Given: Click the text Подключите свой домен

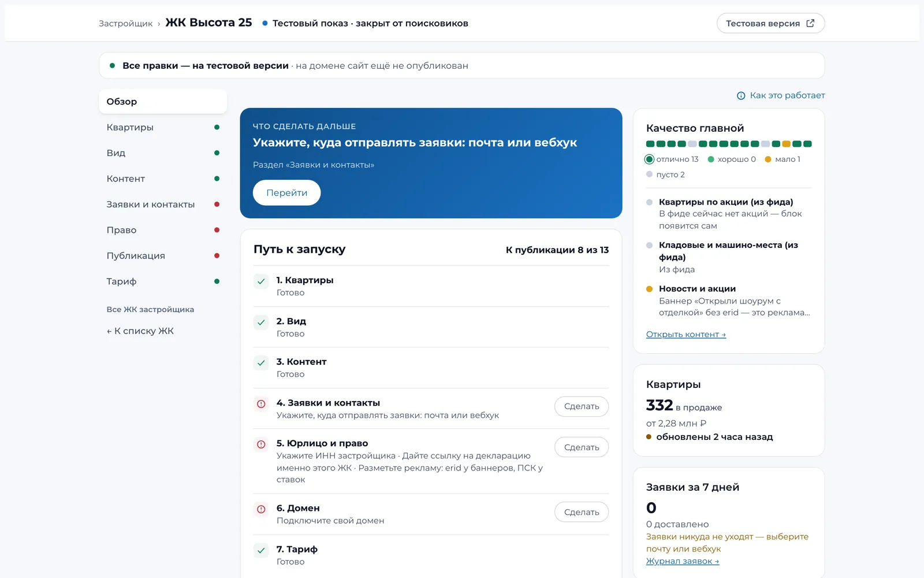Looking at the screenshot, I should pyautogui.click(x=330, y=521).
